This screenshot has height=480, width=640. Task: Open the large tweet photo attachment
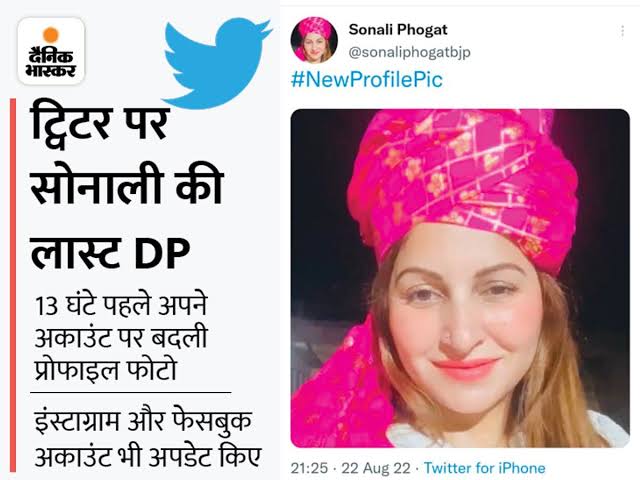click(460, 278)
